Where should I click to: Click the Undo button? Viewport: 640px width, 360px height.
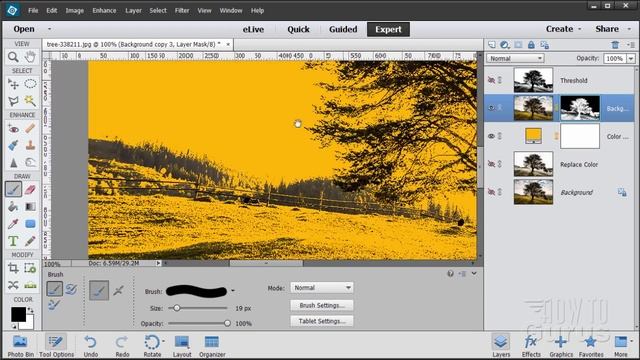click(90, 345)
